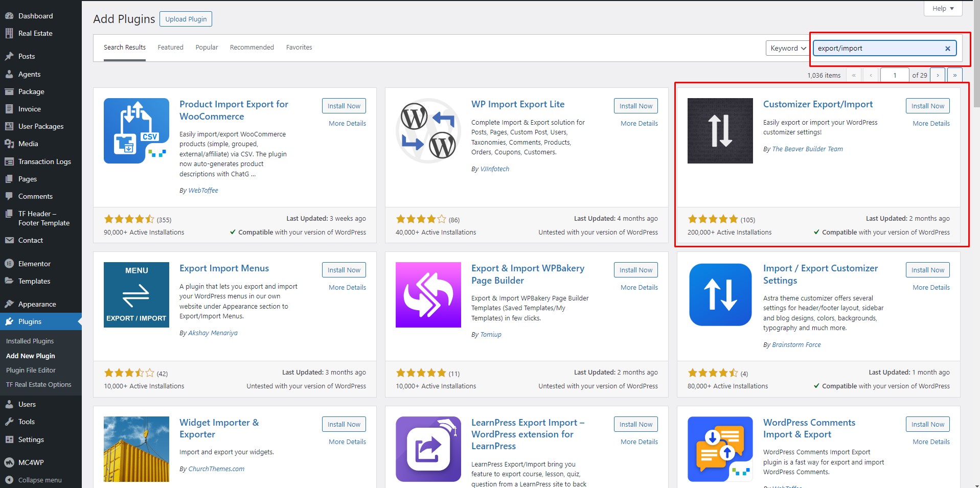Open Customizer Export/Import plugin thumbnail
The width and height of the screenshot is (980, 488).
(720, 131)
